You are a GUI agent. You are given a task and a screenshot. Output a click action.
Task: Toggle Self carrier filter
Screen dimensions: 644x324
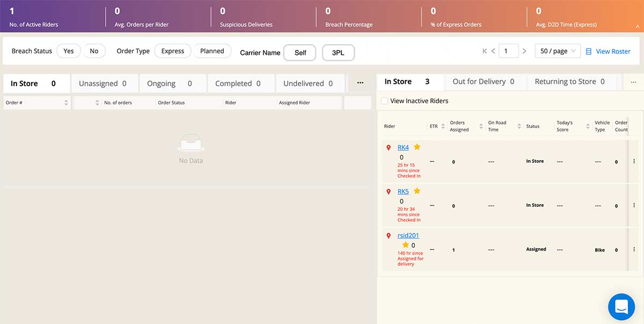coord(301,53)
